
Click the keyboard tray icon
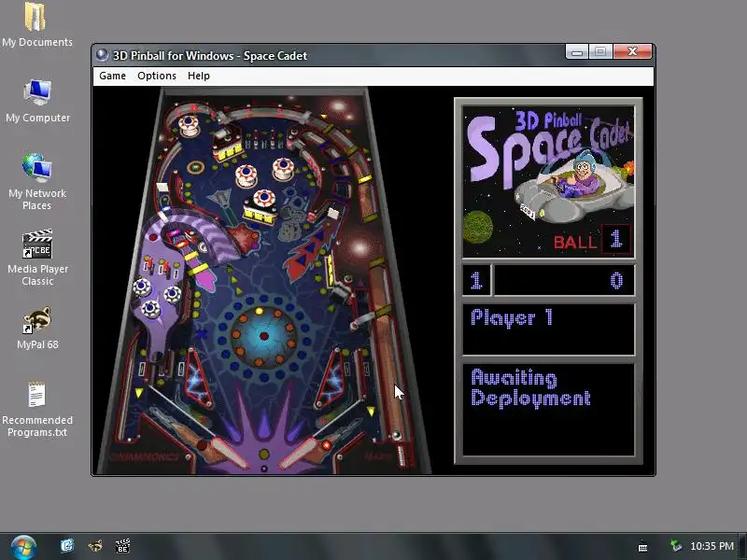pos(642,547)
